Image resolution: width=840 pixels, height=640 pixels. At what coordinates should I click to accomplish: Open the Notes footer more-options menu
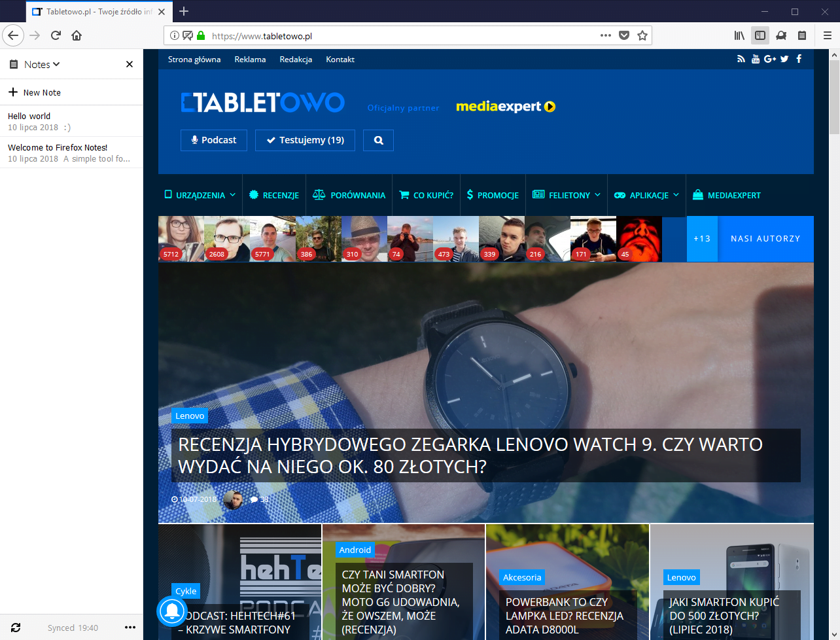tap(130, 628)
